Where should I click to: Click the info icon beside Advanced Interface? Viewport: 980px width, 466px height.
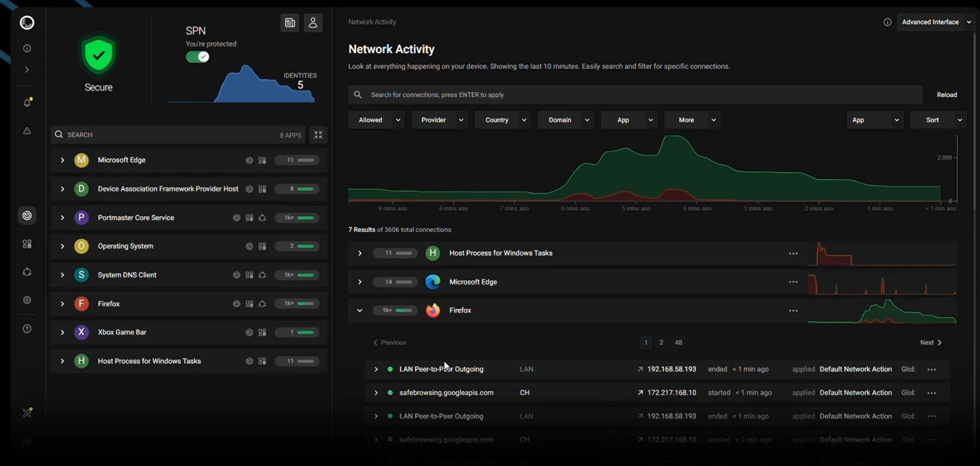[x=888, y=22]
